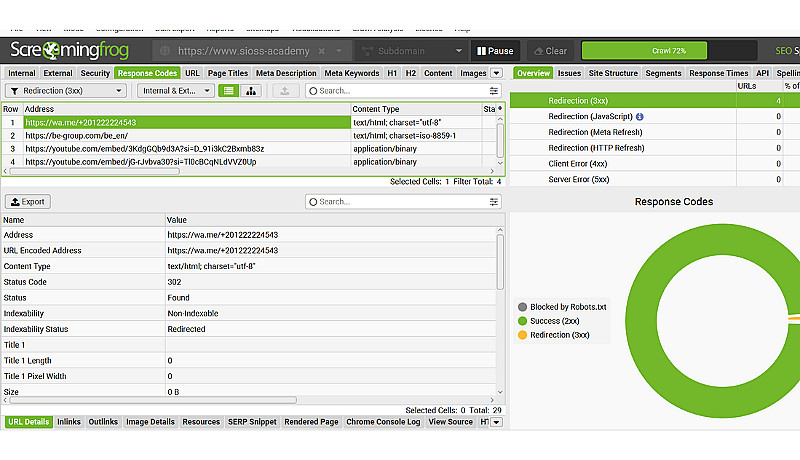Viewport: 800px width, 460px height.
Task: Click the Success (2xx) legend swatch
Action: (x=522, y=321)
